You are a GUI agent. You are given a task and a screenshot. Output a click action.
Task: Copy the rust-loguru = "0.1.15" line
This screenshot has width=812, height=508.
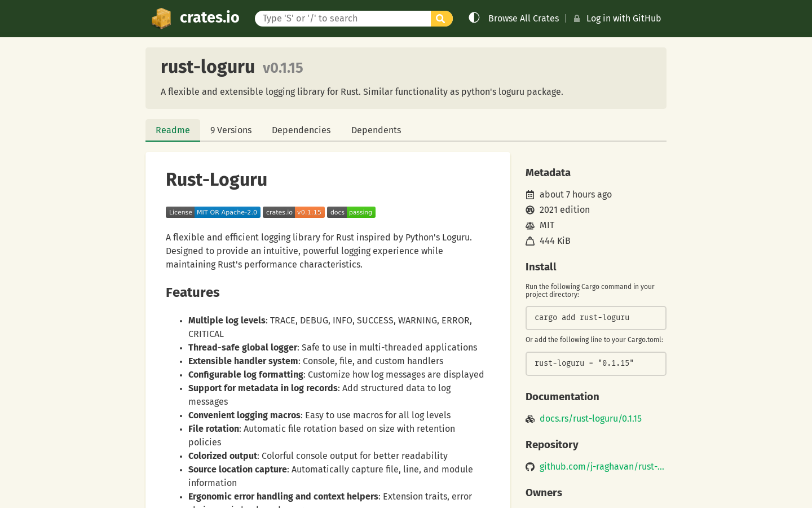pyautogui.click(x=596, y=364)
